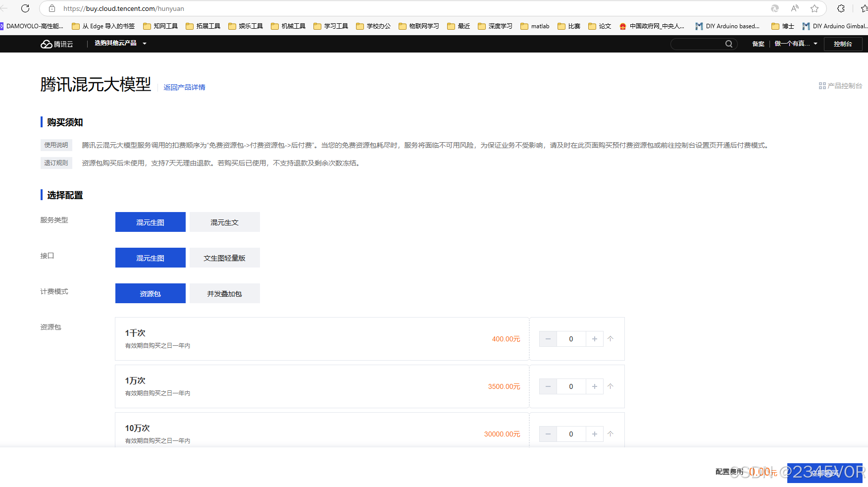This screenshot has width=868, height=487.
Task: Click 返回产品详情 link
Action: coord(184,87)
